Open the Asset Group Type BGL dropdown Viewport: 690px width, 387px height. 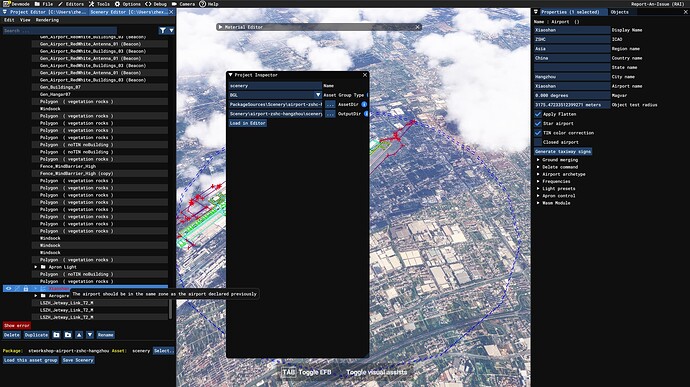[x=275, y=95]
